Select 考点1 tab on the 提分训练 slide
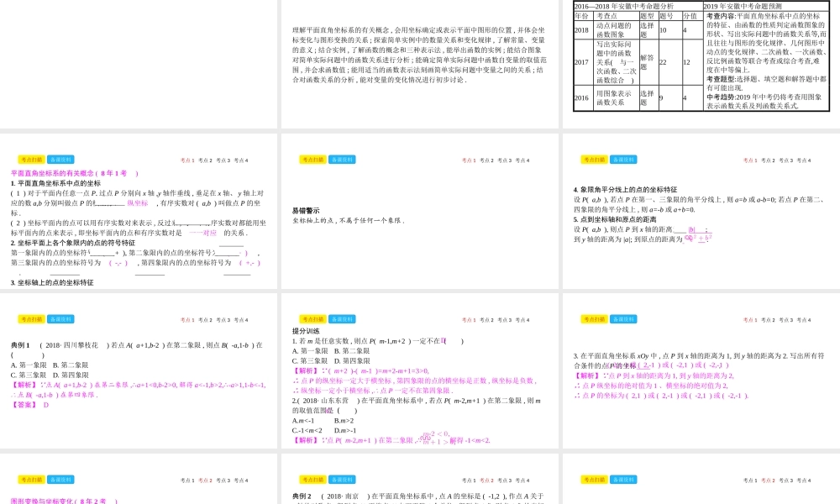 470,320
